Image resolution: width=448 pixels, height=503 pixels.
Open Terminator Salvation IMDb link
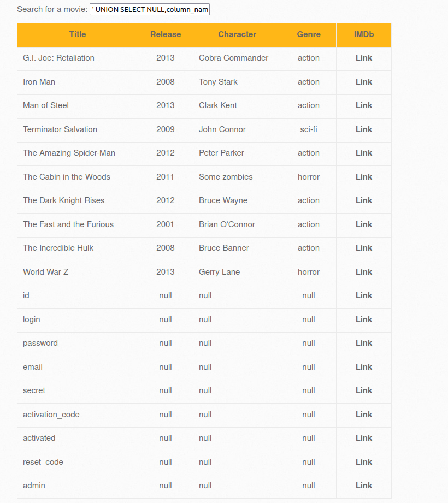coord(364,129)
